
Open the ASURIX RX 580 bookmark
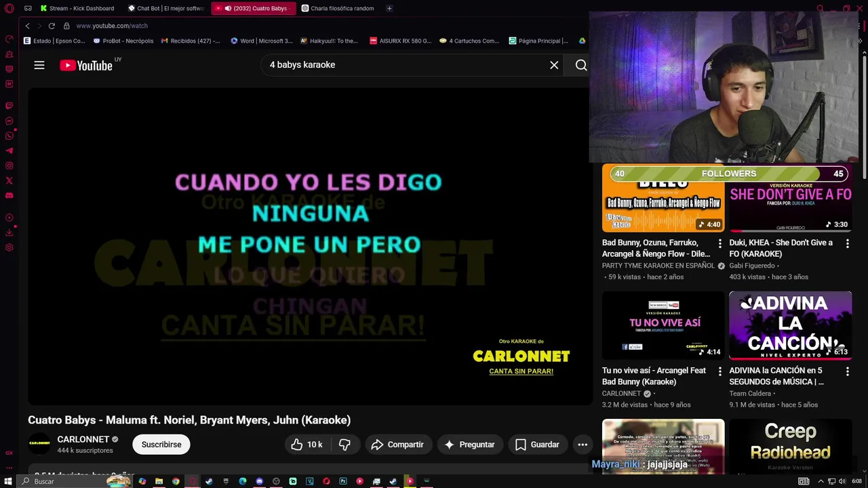pos(400,41)
